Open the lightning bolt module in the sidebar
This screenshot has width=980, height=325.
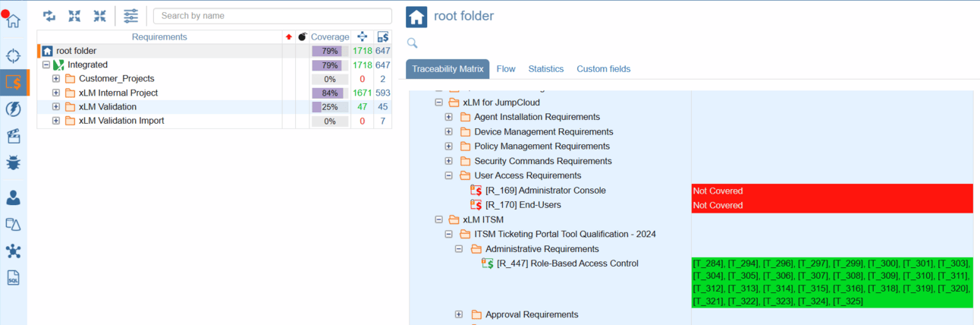coord(13,109)
